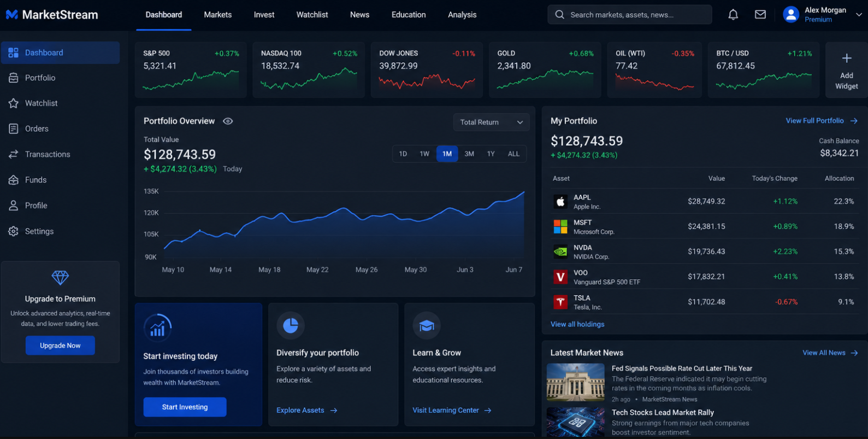This screenshot has height=439, width=868.
Task: Follow the Visit Learning Center link
Action: pyautogui.click(x=452, y=411)
